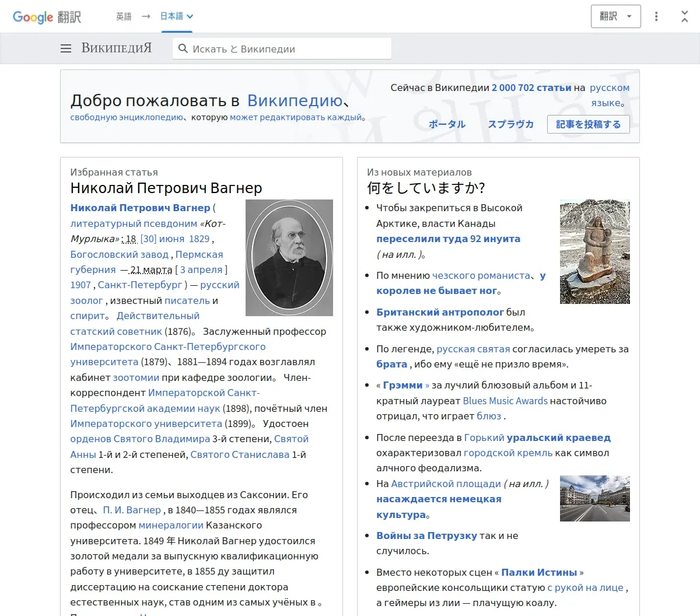Focus the Искать в Википедии search field

[282, 48]
